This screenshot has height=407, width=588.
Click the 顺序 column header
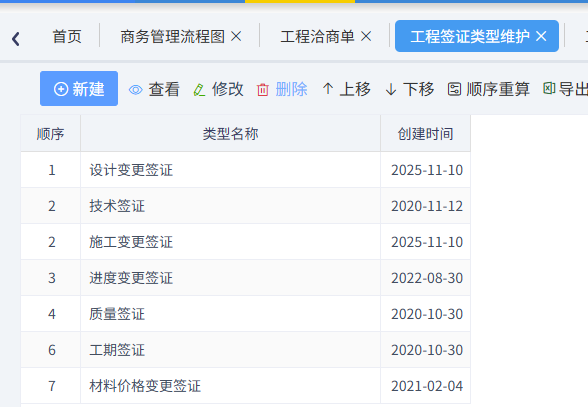tap(51, 134)
